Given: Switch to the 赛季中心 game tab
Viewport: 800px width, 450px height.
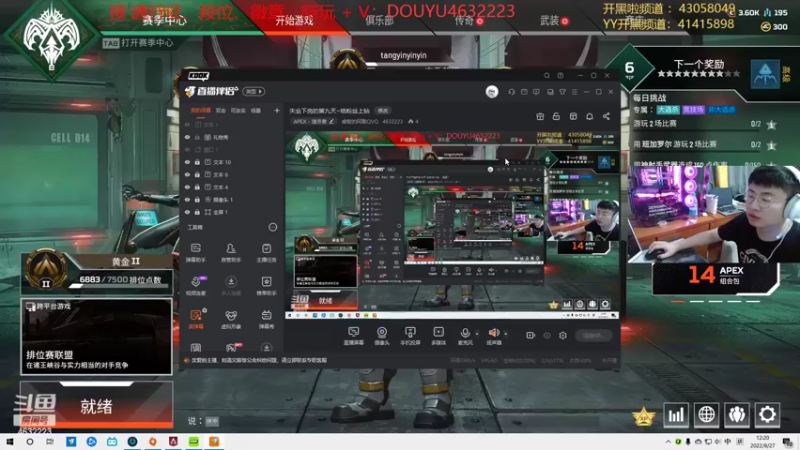Looking at the screenshot, I should [x=164, y=21].
